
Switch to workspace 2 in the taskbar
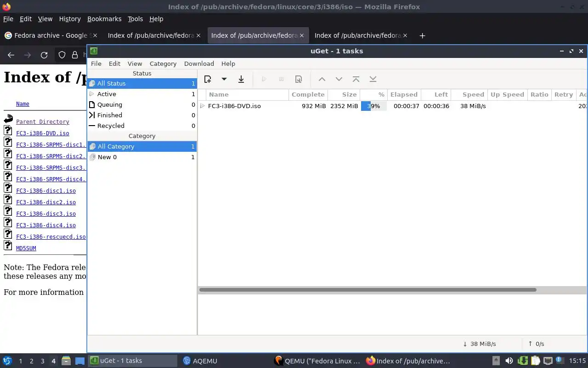coord(31,361)
